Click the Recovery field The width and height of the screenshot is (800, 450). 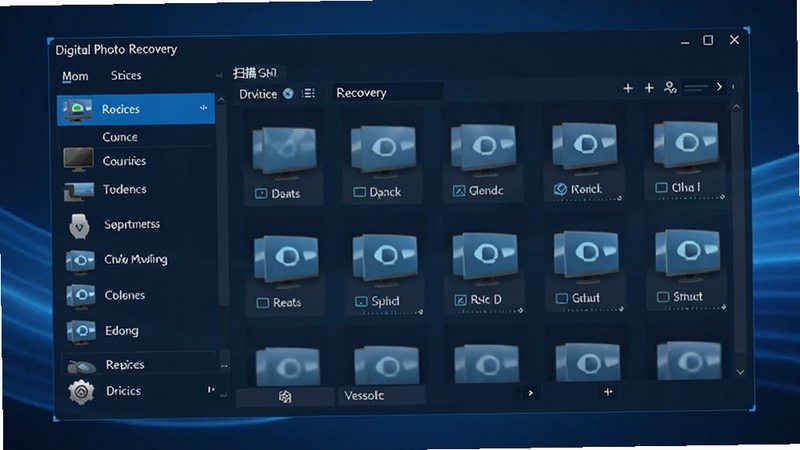(387, 93)
